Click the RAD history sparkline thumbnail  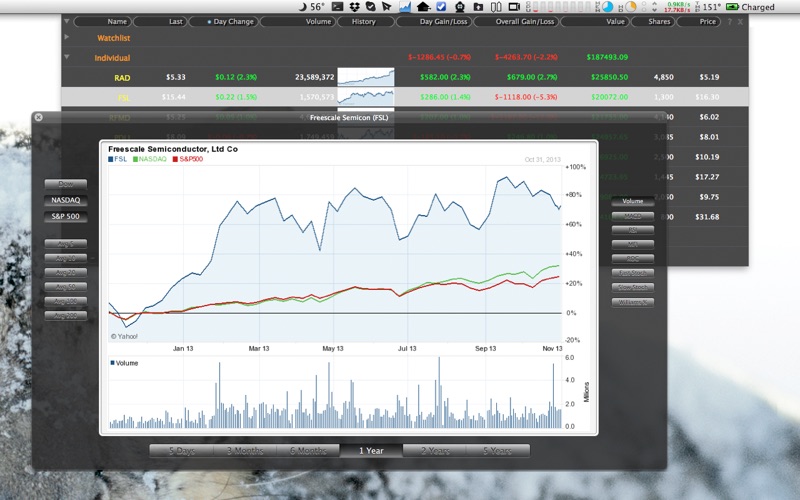(366, 77)
